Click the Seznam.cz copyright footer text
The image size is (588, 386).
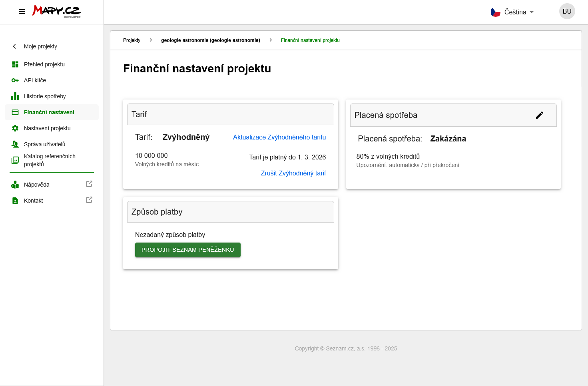pos(346,348)
